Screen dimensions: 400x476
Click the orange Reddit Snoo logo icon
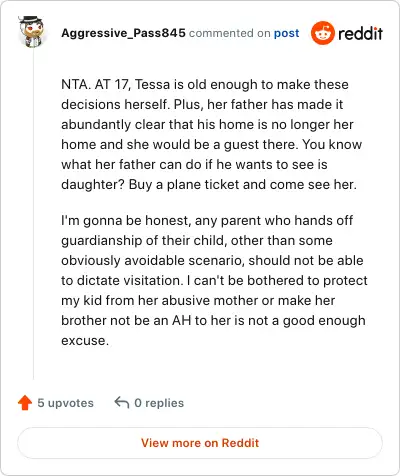pyautogui.click(x=322, y=33)
